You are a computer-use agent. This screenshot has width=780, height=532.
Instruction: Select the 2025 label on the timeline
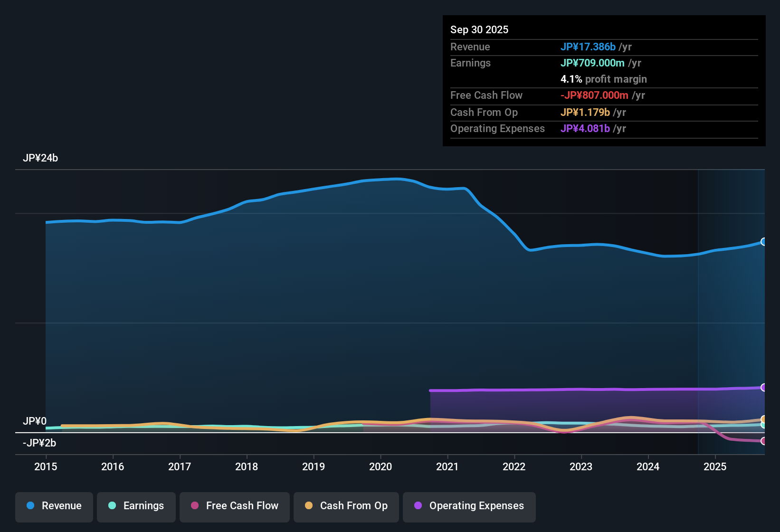(x=715, y=467)
